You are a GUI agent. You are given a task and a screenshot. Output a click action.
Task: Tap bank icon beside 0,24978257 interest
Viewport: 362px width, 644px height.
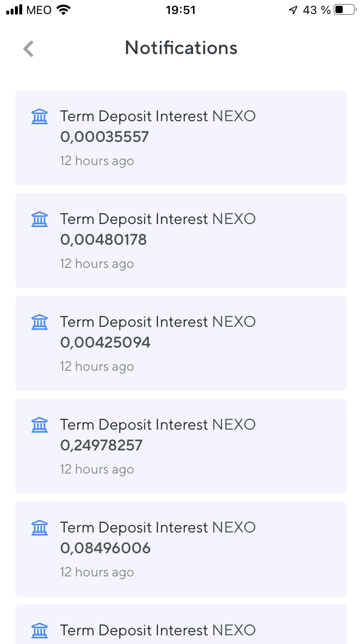pyautogui.click(x=40, y=425)
